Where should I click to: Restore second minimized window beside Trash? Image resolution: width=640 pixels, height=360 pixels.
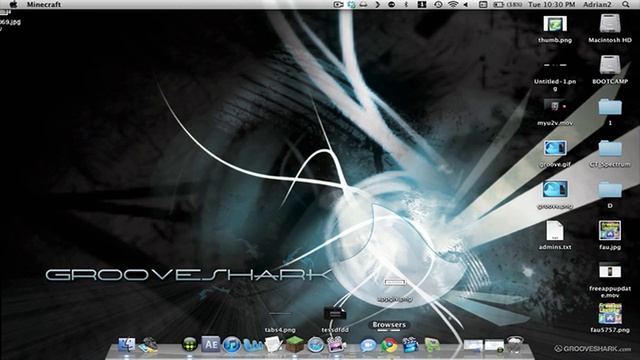point(494,345)
